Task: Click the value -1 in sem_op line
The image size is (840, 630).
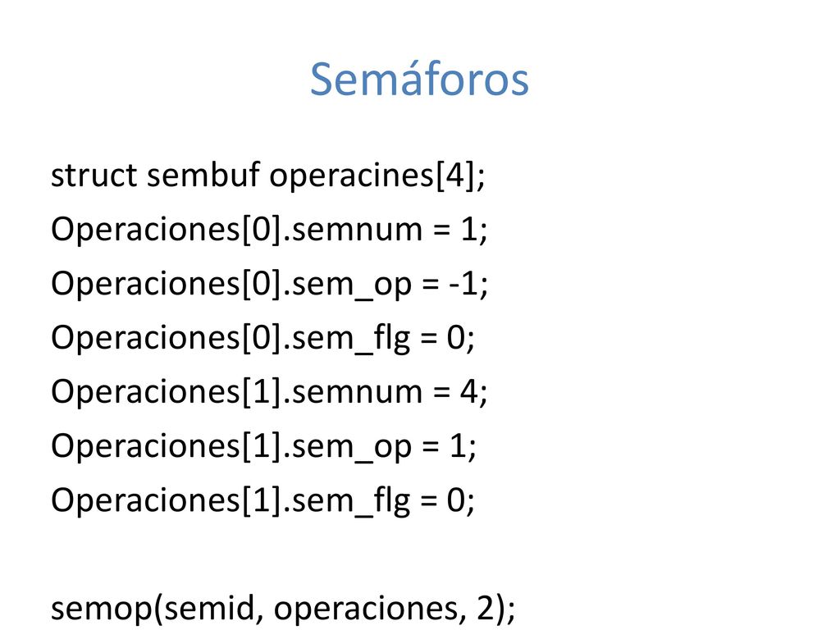Action: coord(464,283)
